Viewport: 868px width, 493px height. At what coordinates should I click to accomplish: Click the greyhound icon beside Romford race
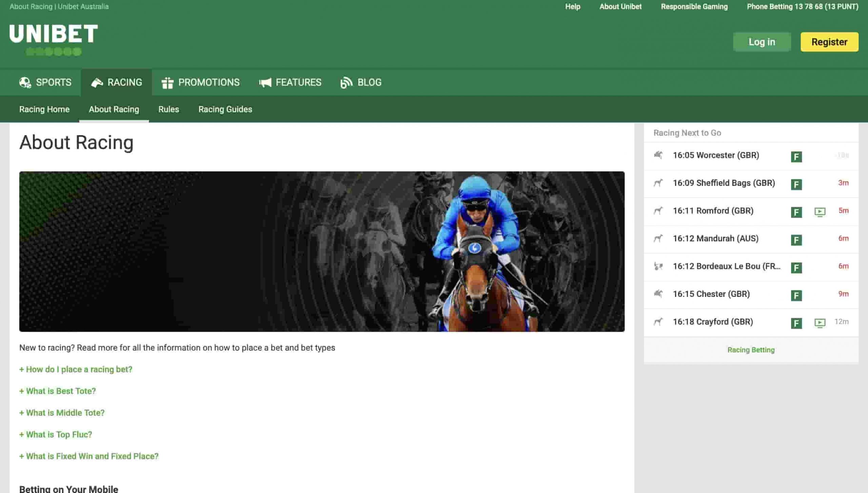pos(658,211)
